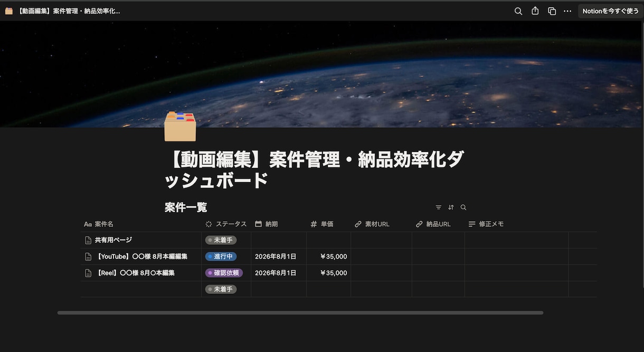Click the link icon of 素材URL header
644x352 pixels.
[x=358, y=224]
